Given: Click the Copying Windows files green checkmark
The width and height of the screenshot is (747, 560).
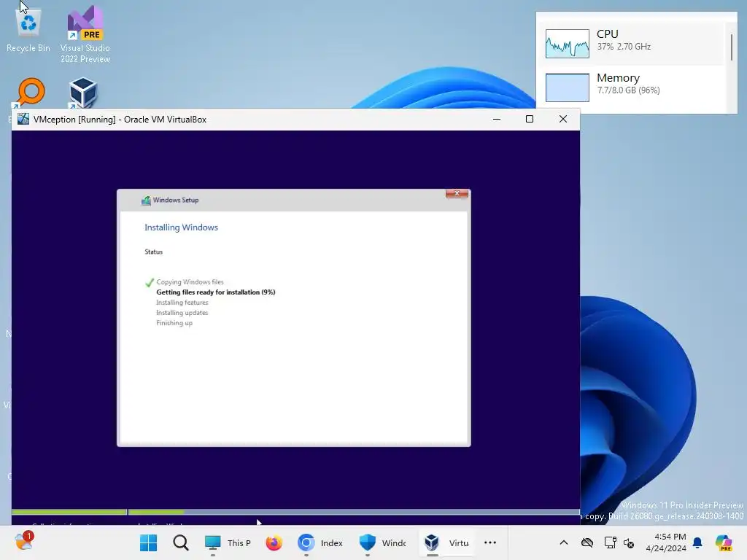Looking at the screenshot, I should (150, 282).
